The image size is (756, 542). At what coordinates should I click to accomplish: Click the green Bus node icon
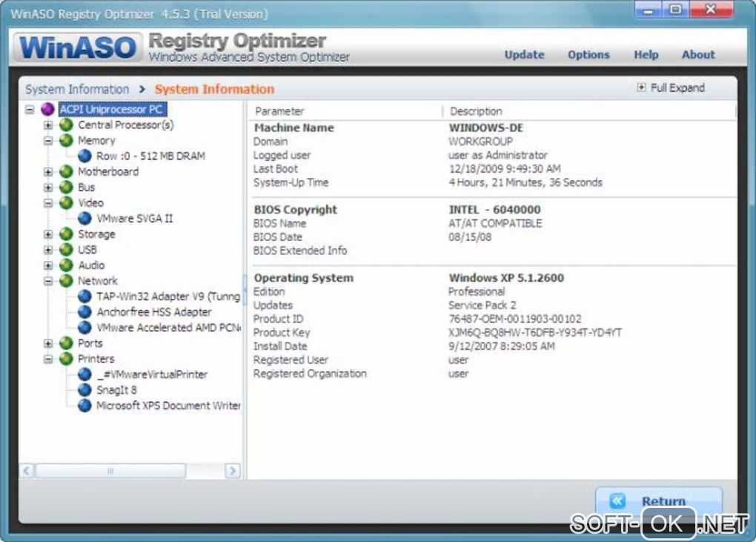tap(66, 187)
